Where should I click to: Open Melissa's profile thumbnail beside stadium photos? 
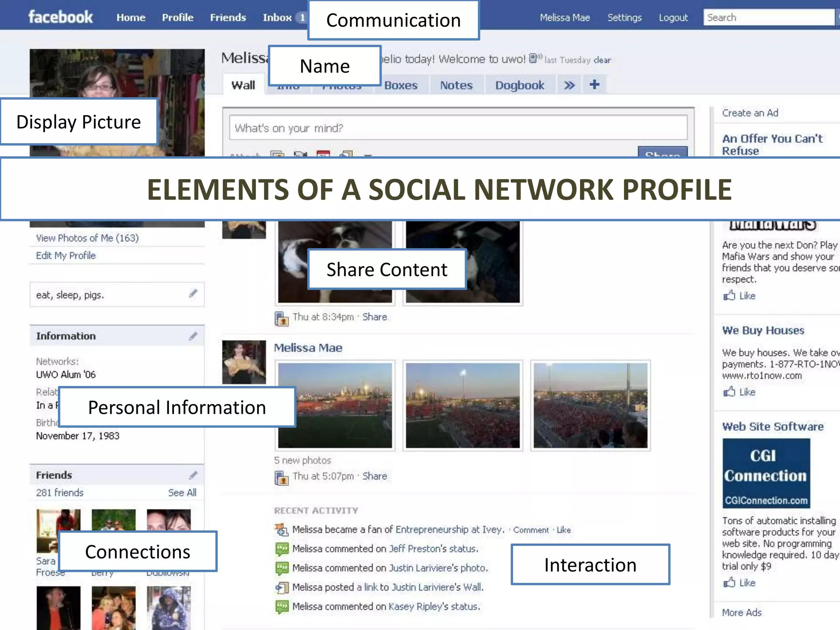[x=244, y=362]
